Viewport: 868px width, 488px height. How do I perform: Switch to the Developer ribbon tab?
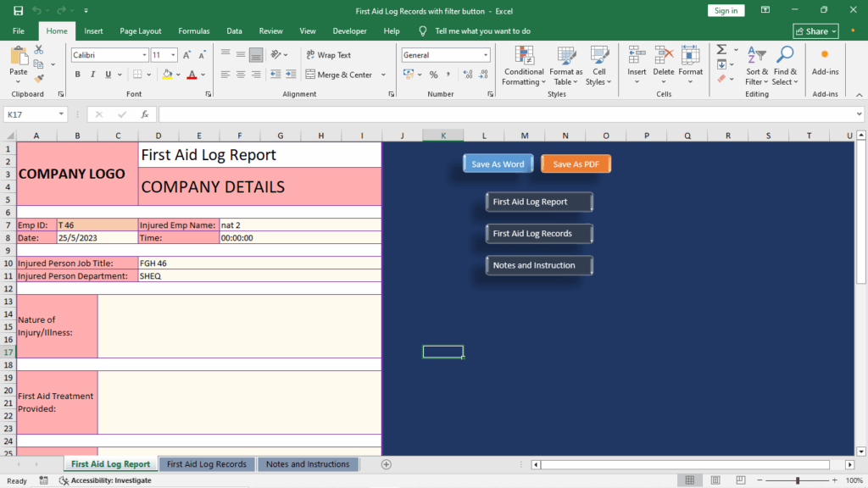pos(349,30)
